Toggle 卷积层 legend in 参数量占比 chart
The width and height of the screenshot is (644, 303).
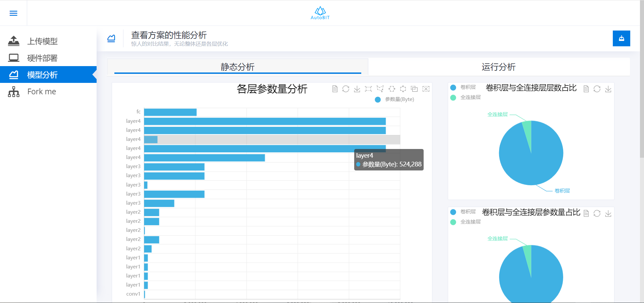pos(463,212)
